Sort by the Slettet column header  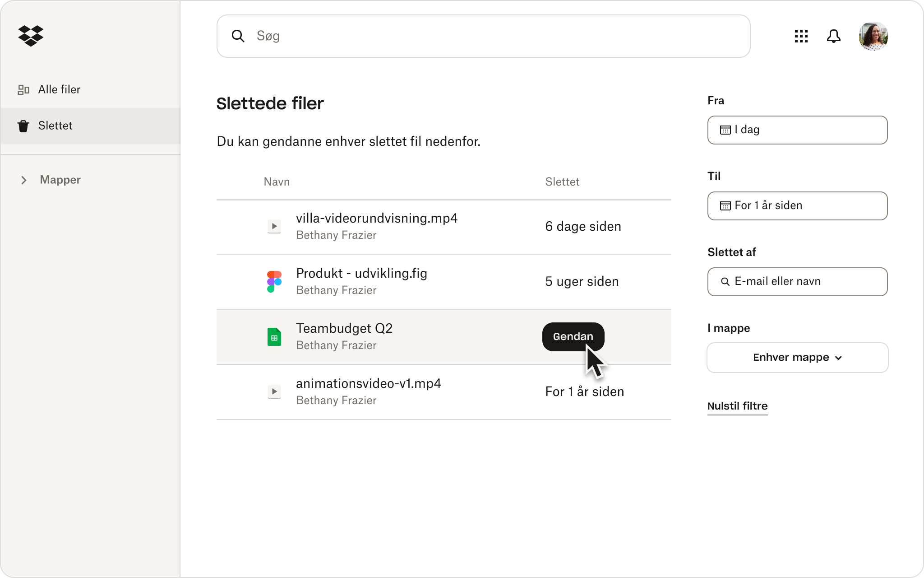pyautogui.click(x=562, y=182)
